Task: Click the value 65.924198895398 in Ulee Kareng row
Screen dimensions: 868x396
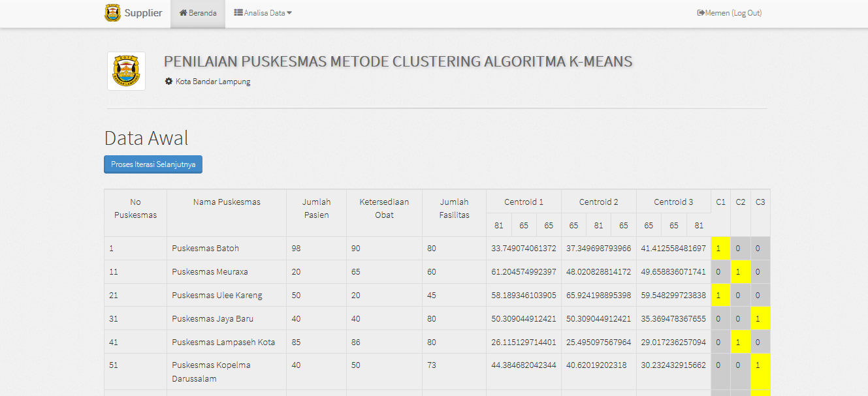Action: coord(599,296)
